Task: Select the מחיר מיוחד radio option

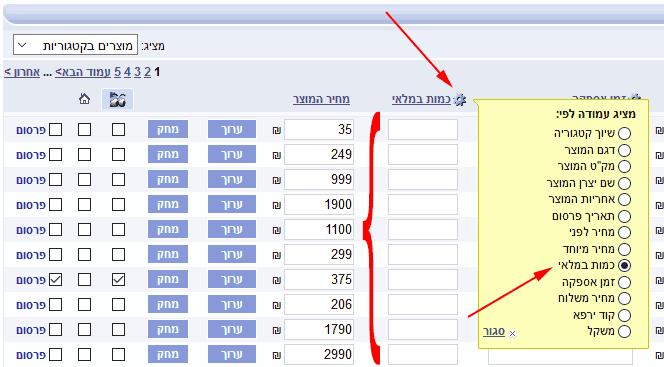Action: tap(624, 249)
